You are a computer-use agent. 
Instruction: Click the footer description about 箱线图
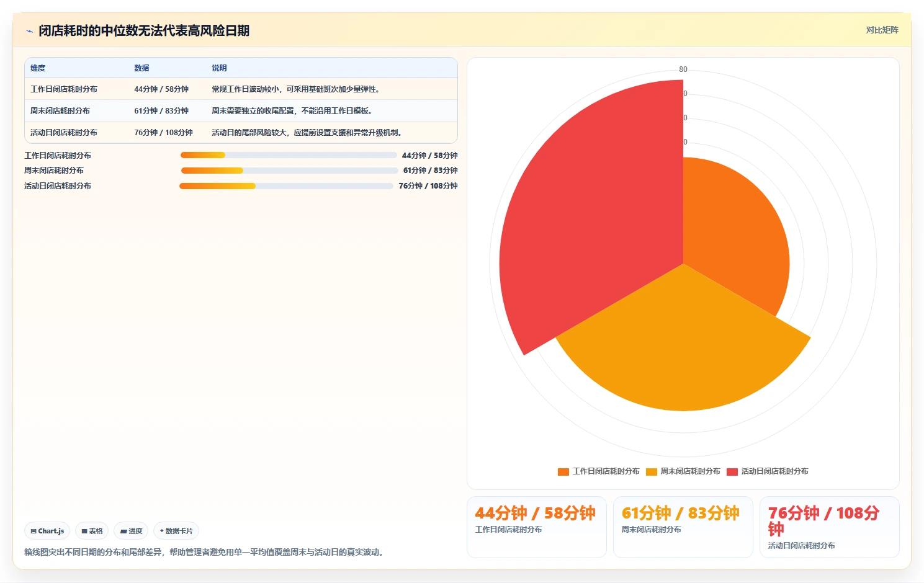point(205,553)
